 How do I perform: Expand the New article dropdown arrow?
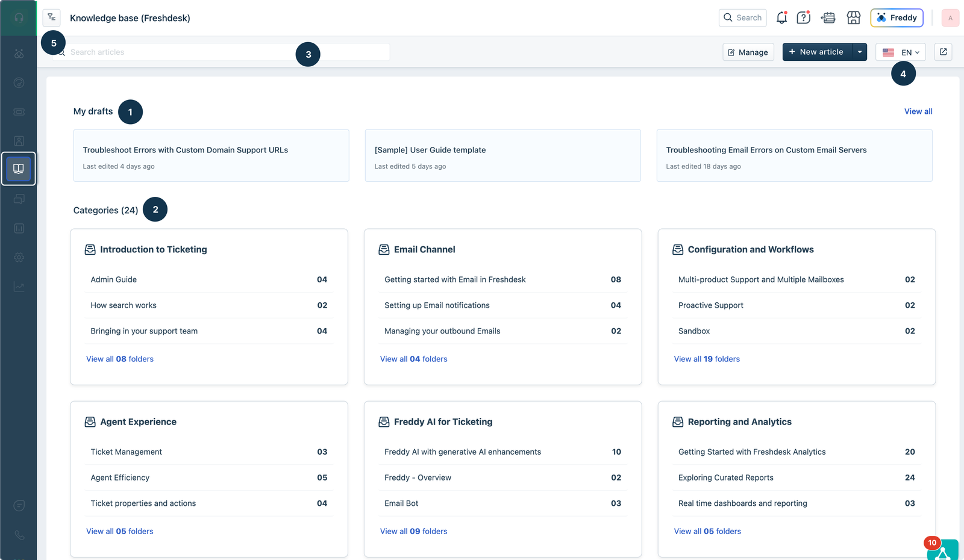860,52
